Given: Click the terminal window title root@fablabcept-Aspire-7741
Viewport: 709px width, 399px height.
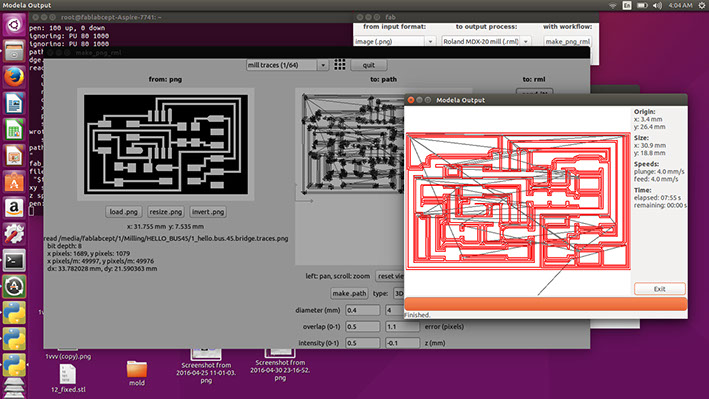Looking at the screenshot, I should point(111,17).
